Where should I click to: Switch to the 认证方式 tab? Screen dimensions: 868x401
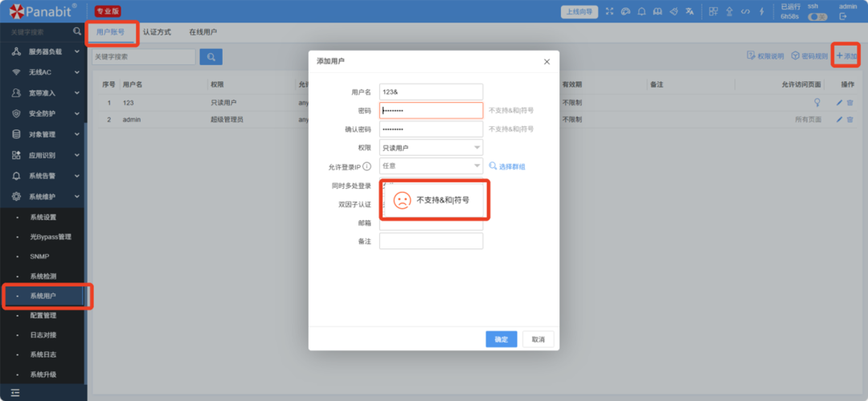click(157, 32)
